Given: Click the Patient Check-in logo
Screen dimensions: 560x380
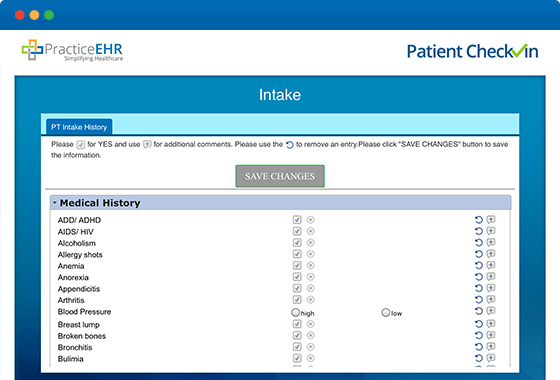Looking at the screenshot, I should pos(472,51).
